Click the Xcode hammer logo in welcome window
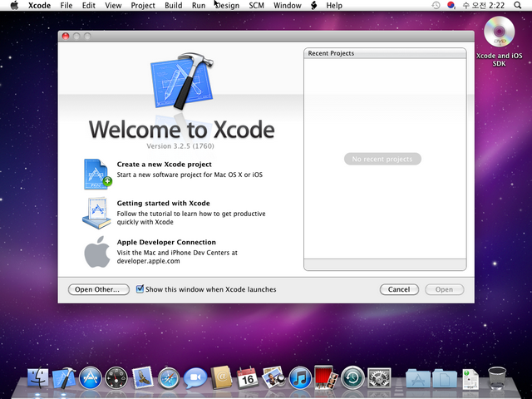532x399 pixels. 182,81
